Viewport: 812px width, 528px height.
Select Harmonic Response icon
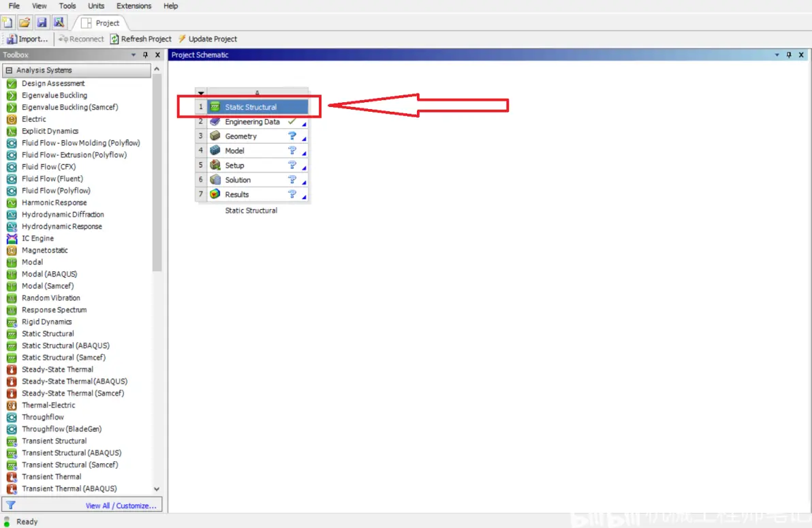pos(12,202)
